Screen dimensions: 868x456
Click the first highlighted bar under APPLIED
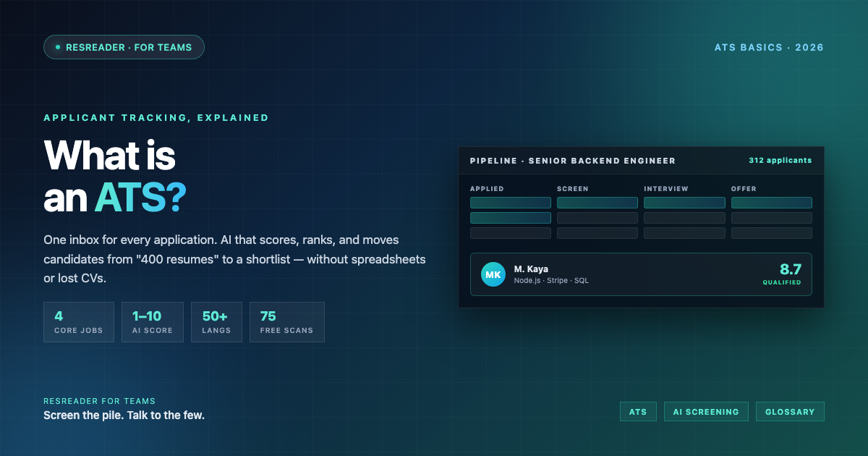coord(511,203)
